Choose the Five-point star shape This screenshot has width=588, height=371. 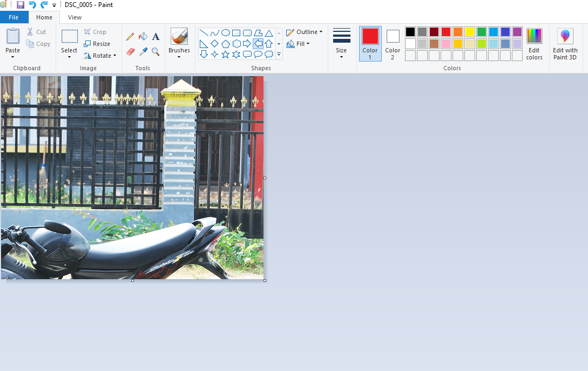click(225, 55)
